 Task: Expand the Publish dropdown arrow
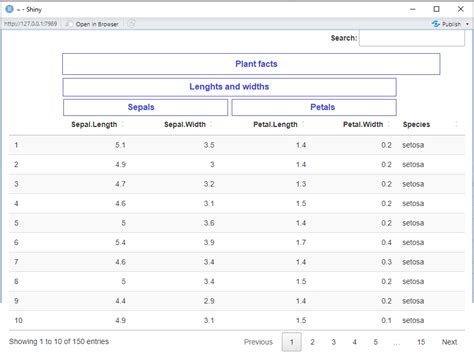[467, 24]
